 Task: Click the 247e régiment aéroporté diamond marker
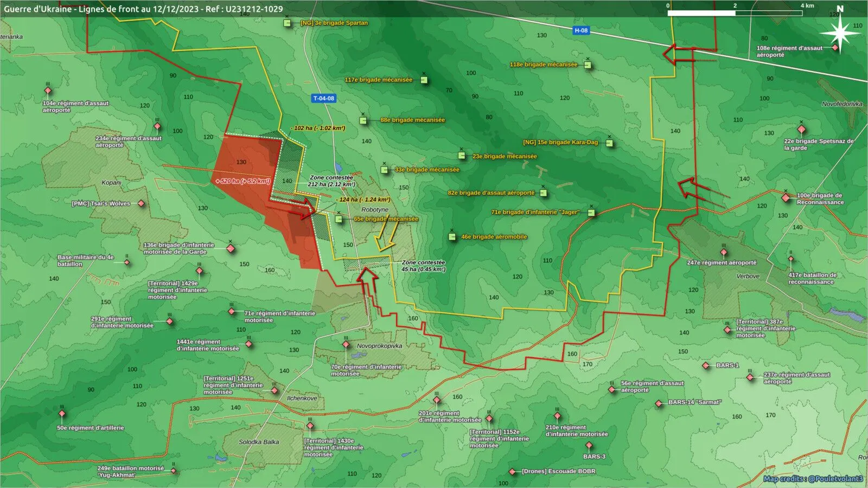coord(724,253)
